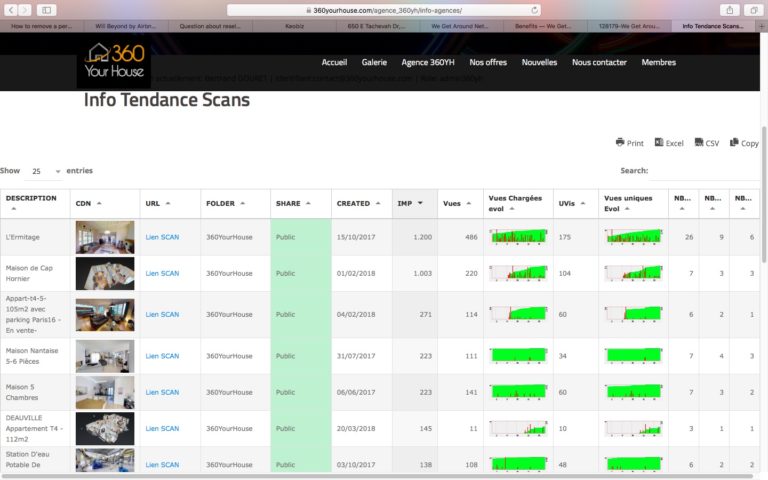Copy table data to clipboard
Viewport: 768px width, 480px height.
744,143
